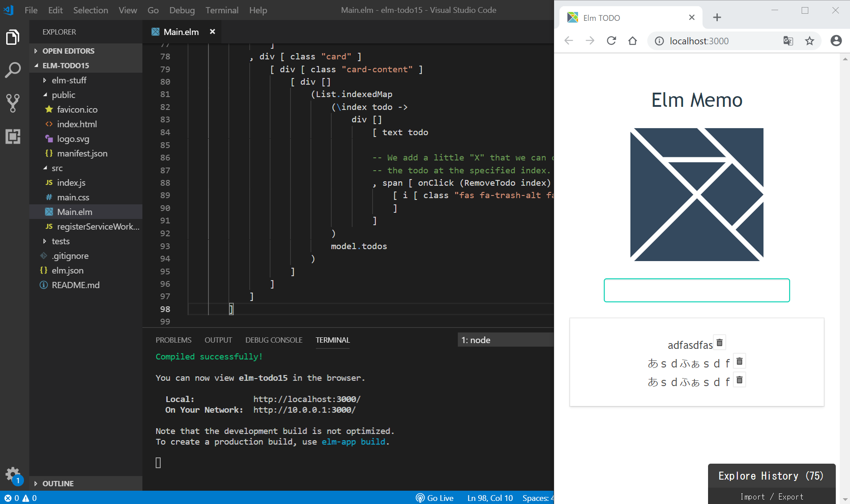Go forward in browser history
Viewport: 850px width, 504px height.
pyautogui.click(x=590, y=41)
